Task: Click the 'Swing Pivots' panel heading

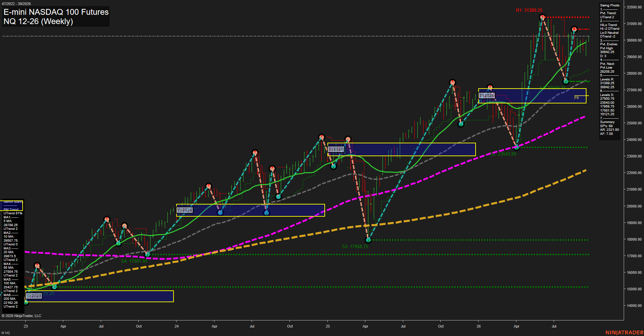Action: click(610, 5)
